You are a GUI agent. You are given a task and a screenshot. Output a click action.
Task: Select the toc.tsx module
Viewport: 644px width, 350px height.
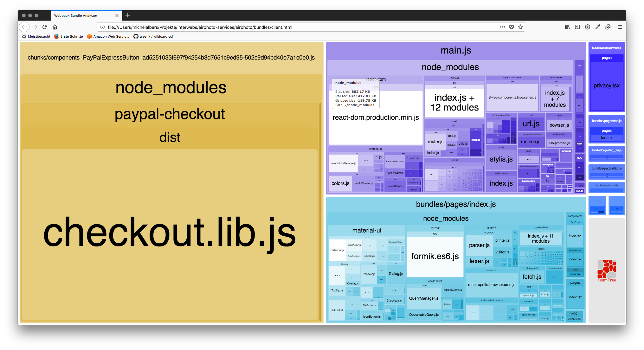(607, 138)
